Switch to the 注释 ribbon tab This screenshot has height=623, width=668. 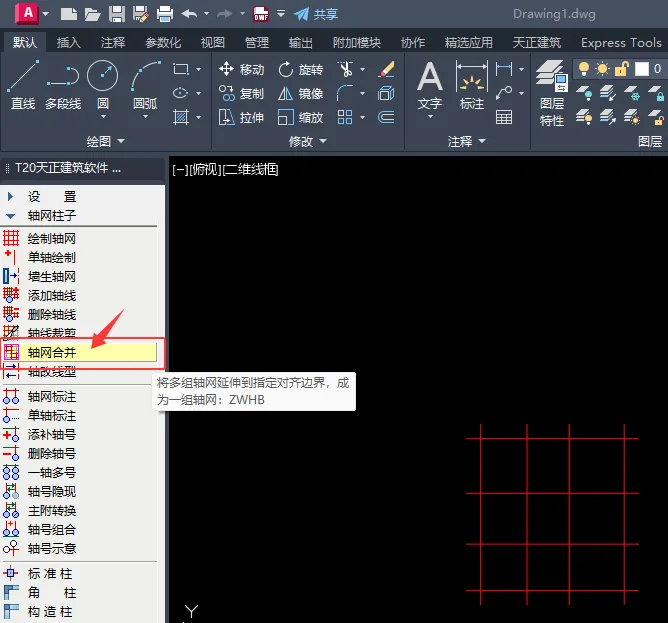113,43
